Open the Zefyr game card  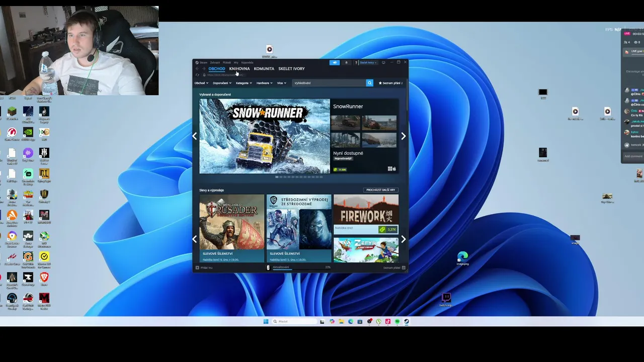[366, 250]
